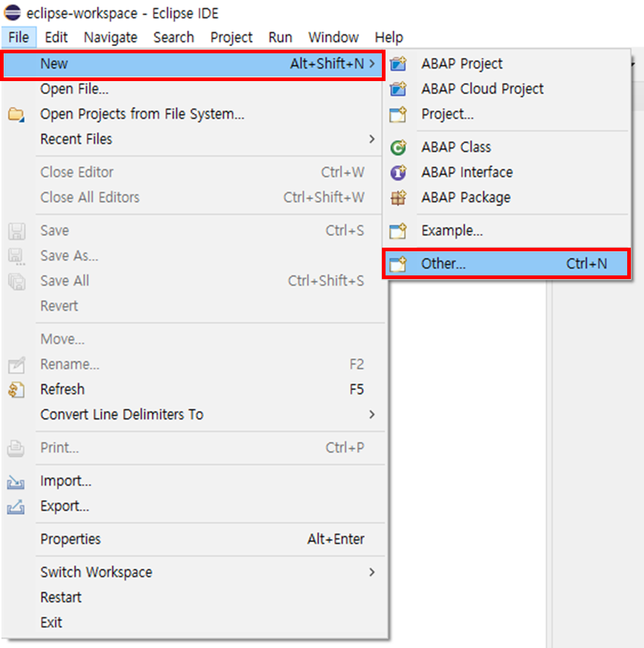This screenshot has height=648, width=644.
Task: Open the Navigate menu
Action: point(111,37)
